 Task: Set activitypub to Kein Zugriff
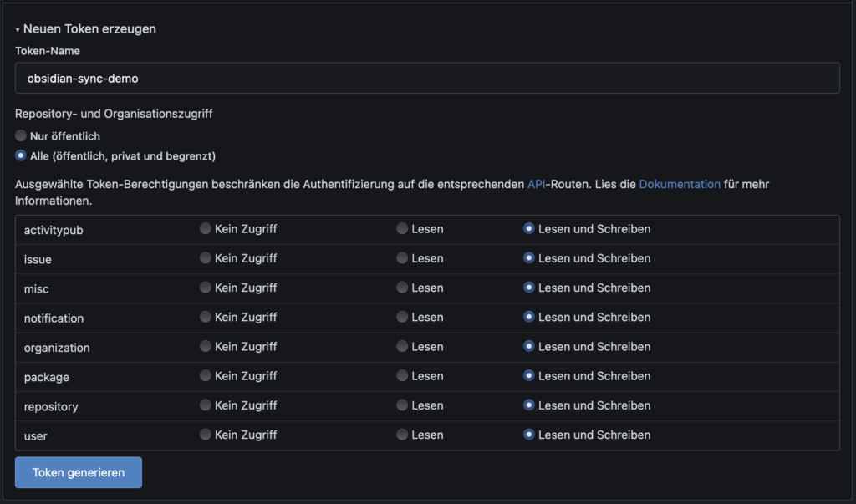coord(206,228)
